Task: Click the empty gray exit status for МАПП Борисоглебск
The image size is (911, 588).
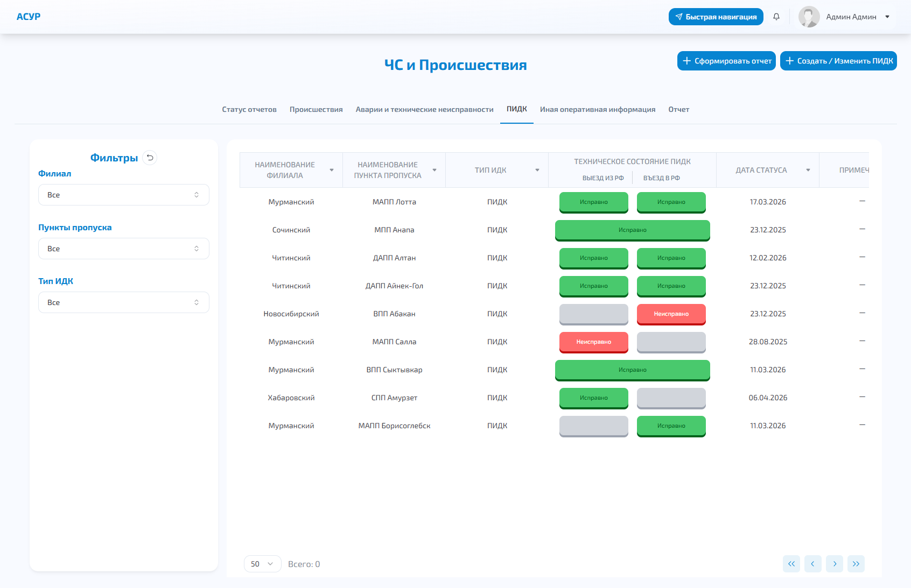Action: click(x=593, y=426)
